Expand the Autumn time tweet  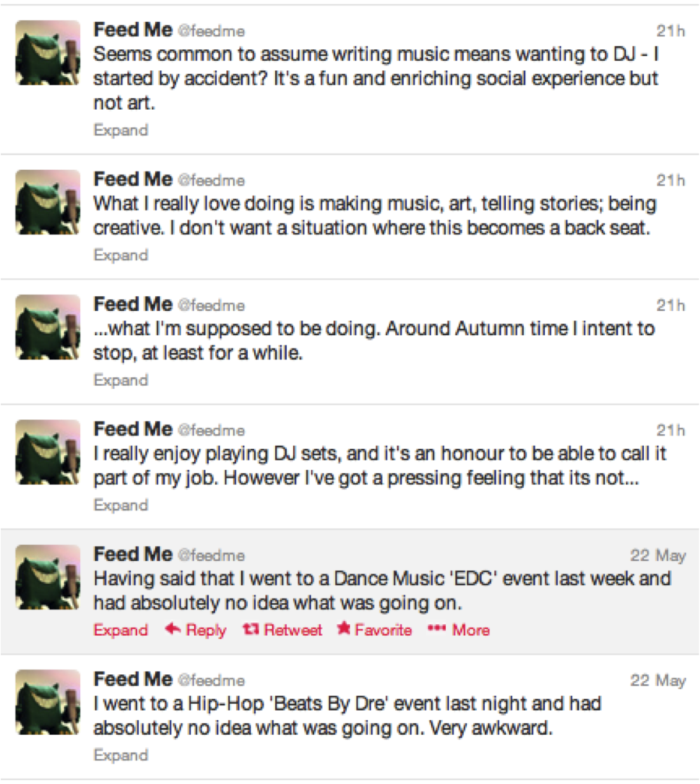121,380
